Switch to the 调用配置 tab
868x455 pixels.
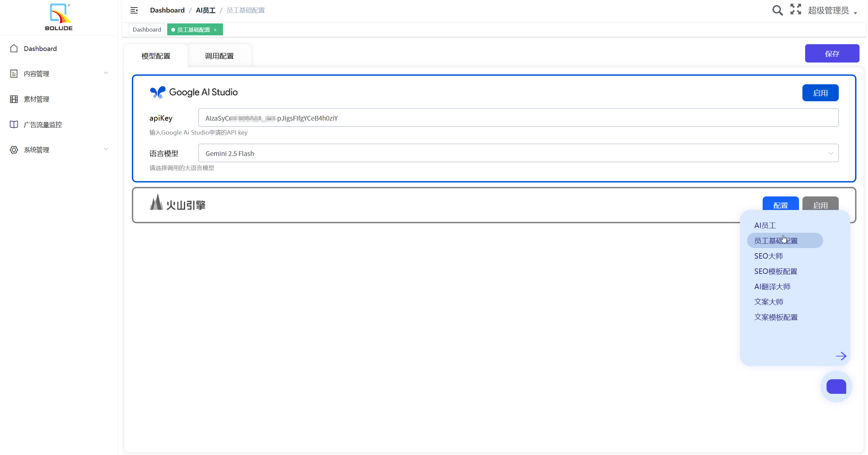click(x=219, y=56)
